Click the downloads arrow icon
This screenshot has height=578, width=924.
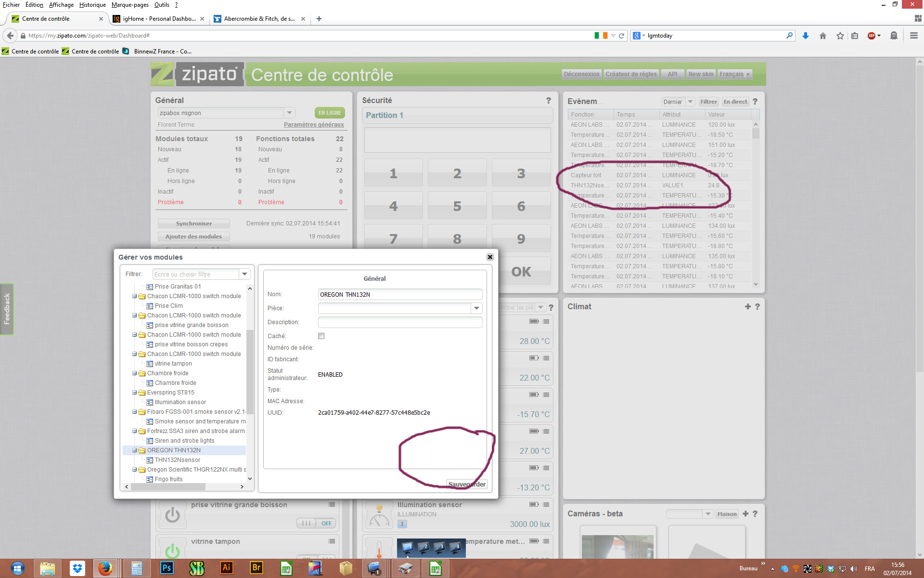click(805, 36)
